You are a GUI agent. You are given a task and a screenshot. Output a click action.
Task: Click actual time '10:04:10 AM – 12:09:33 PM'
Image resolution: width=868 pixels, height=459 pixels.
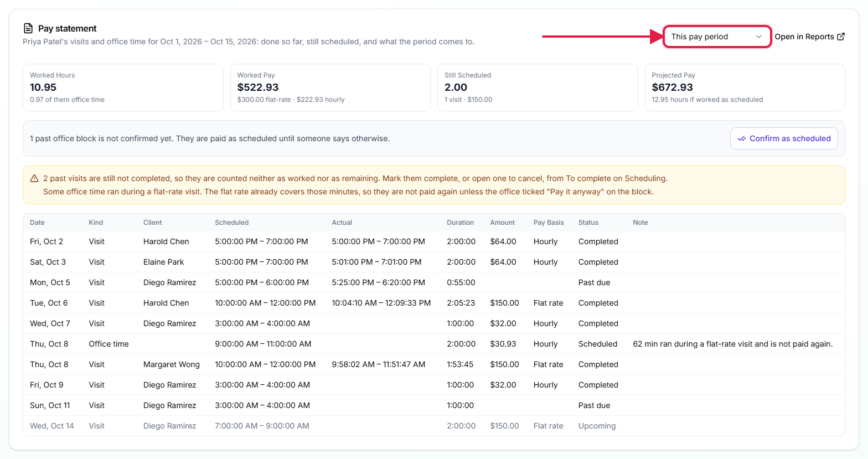coord(381,303)
